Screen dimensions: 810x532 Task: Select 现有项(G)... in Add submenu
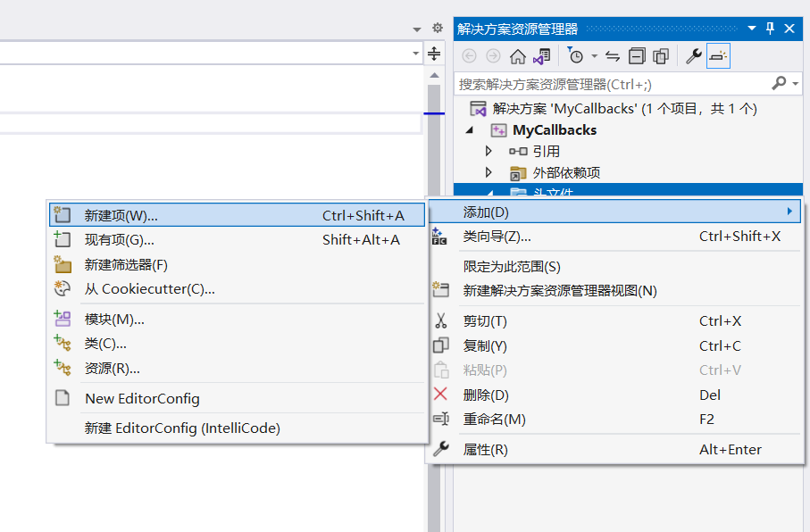pos(238,239)
